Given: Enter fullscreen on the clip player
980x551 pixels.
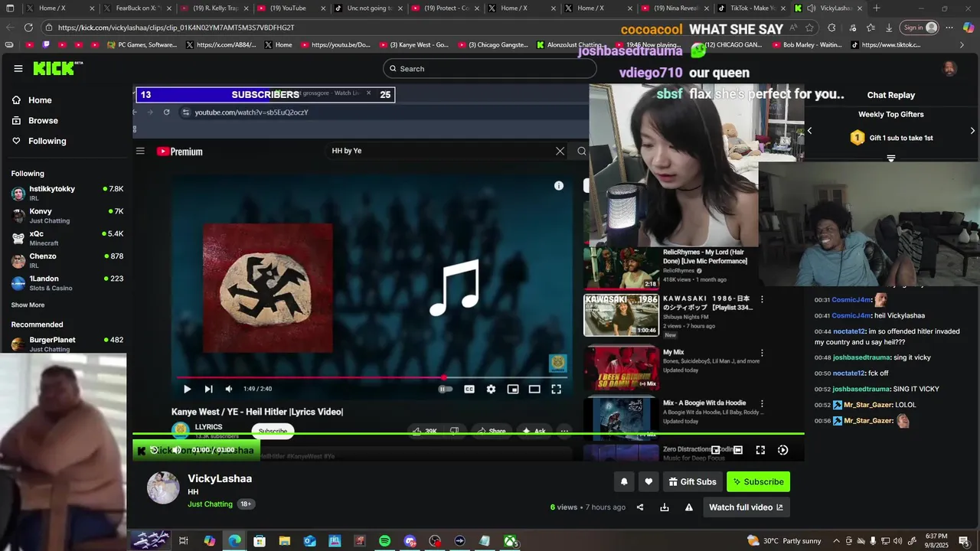Looking at the screenshot, I should pyautogui.click(x=760, y=450).
